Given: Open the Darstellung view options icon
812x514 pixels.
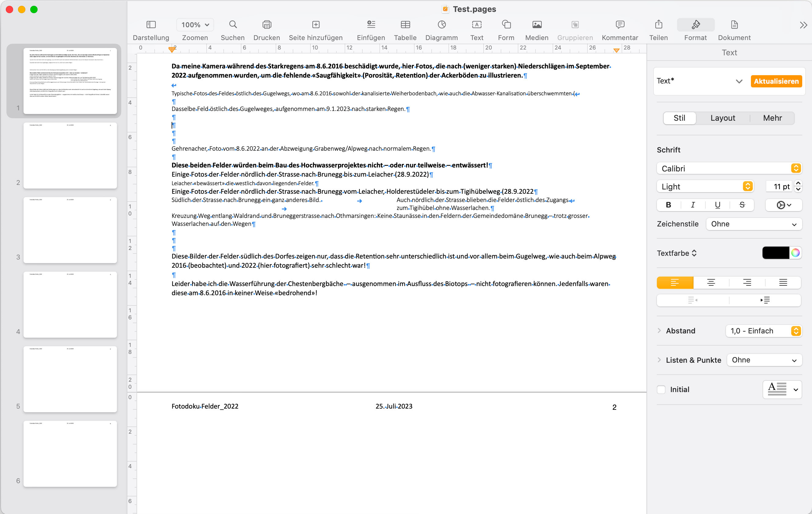Looking at the screenshot, I should [x=151, y=25].
